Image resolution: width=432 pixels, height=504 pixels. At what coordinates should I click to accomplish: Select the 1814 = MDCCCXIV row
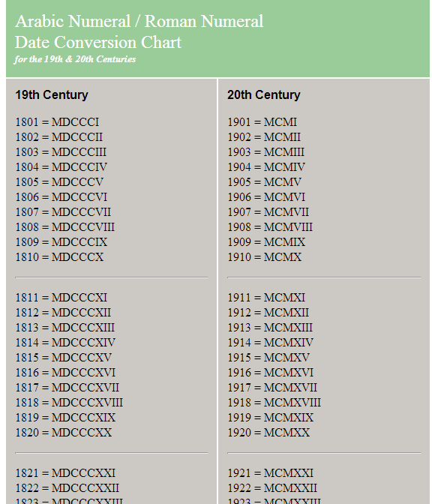[x=65, y=342]
